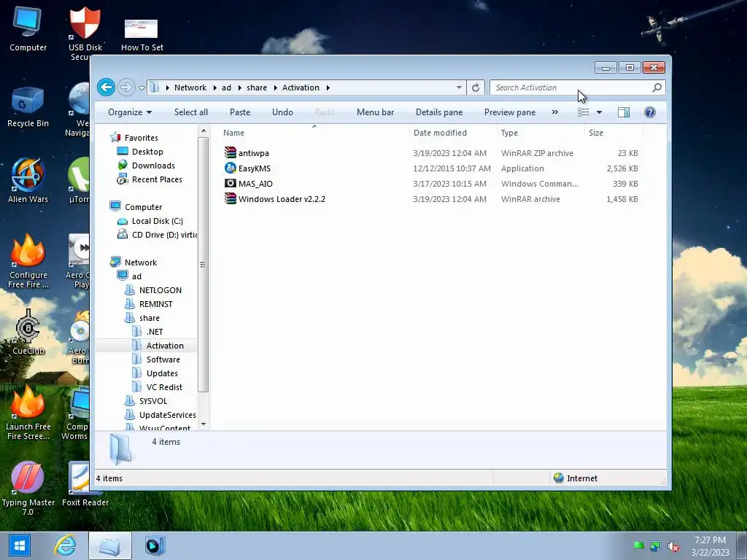Screen dimensions: 747x560
Task: Sort by the Name column header
Action: click(314, 133)
